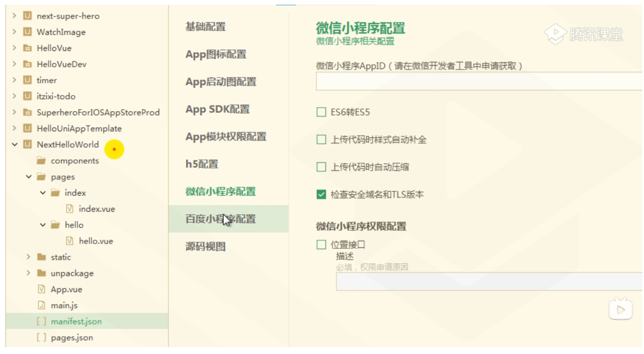Expand the itzixi-todo project arrow
The width and height of the screenshot is (644, 354).
pyautogui.click(x=14, y=96)
